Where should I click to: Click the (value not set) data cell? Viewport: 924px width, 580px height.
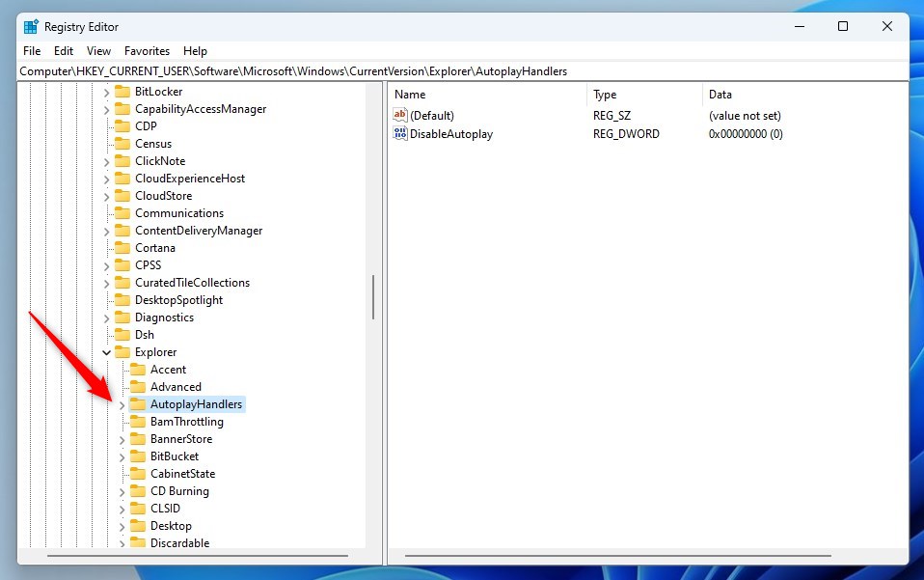point(745,116)
